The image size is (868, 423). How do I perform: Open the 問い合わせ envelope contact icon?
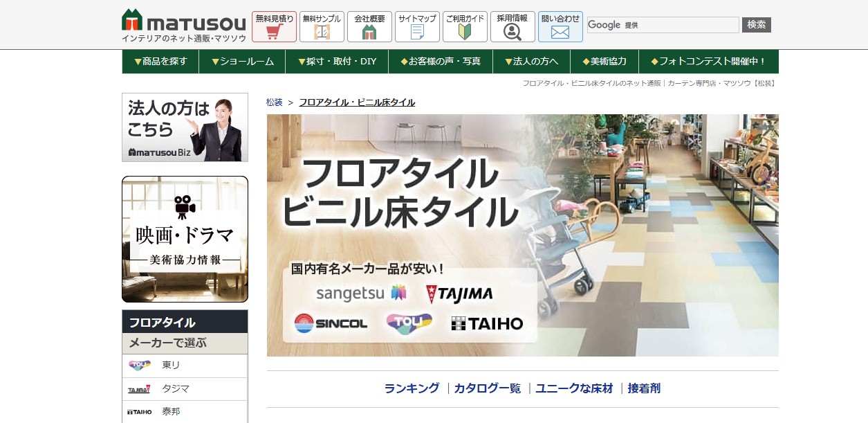pyautogui.click(x=560, y=27)
